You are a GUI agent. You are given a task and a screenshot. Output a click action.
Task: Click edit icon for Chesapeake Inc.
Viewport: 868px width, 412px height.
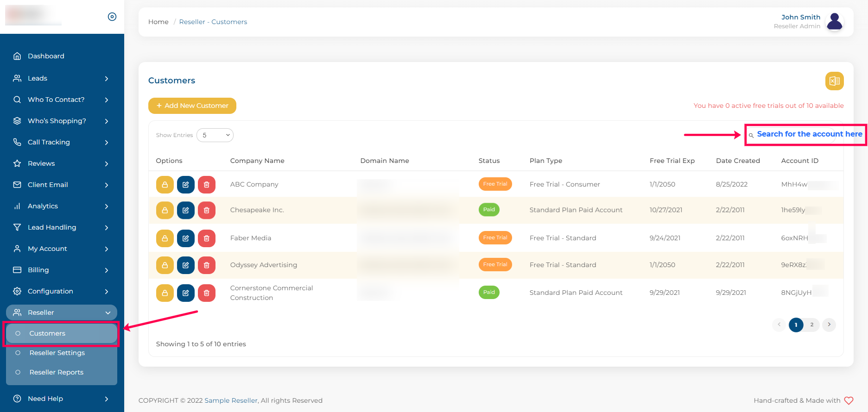[185, 210]
